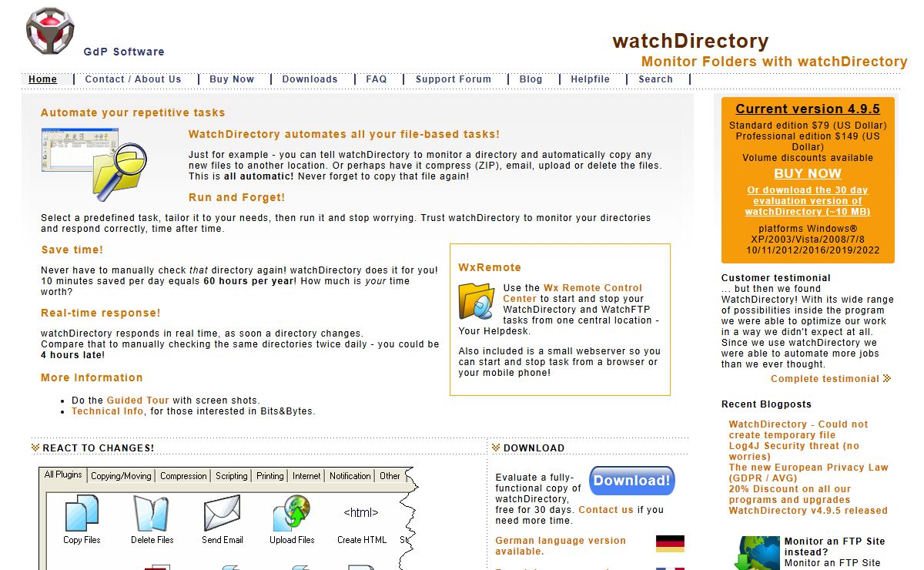Click the Complete testimonial link

825,378
